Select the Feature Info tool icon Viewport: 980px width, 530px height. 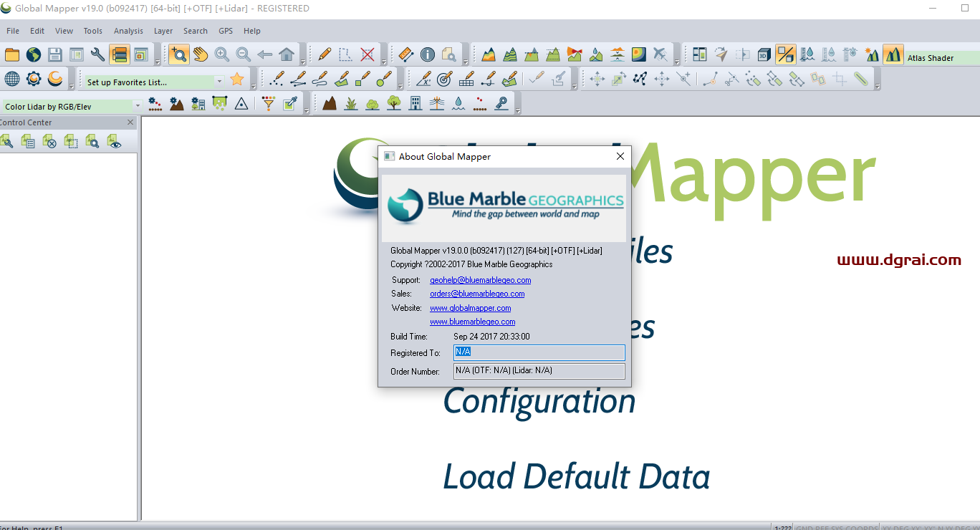point(428,54)
